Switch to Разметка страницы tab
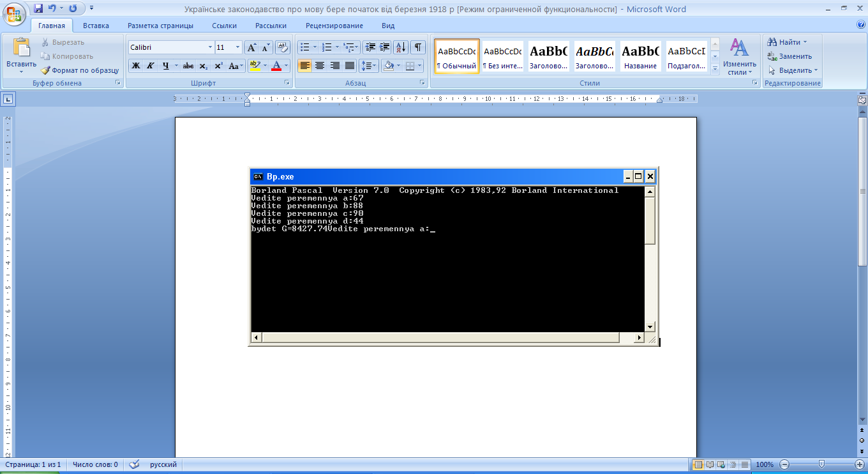 (x=160, y=26)
